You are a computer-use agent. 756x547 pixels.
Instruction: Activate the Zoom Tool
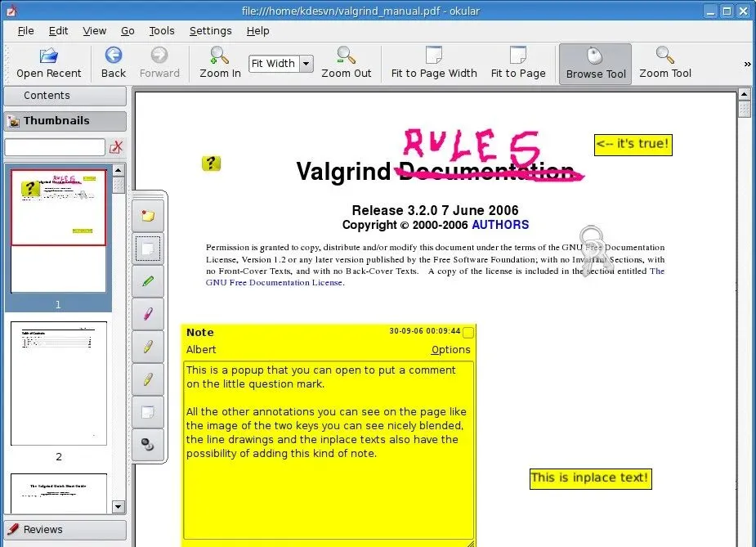(x=665, y=63)
